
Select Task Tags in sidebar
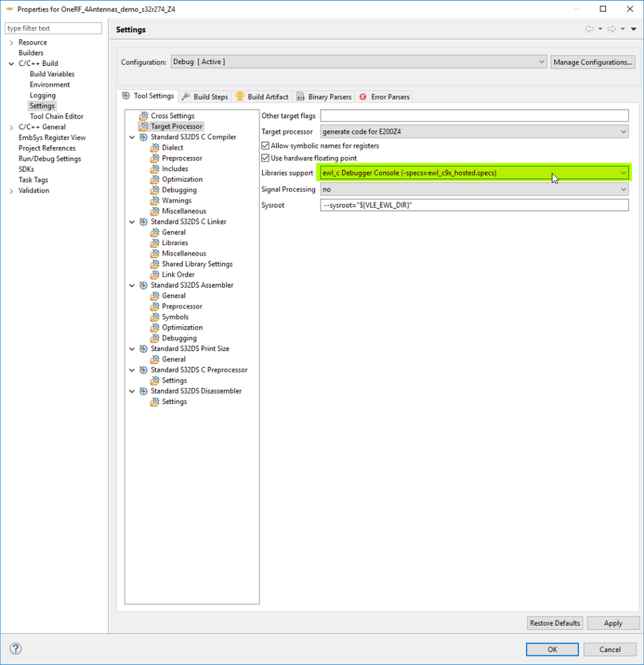tap(33, 180)
